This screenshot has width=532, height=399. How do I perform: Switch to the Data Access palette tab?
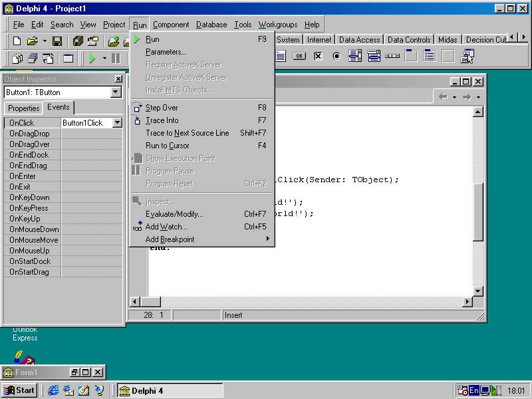359,40
